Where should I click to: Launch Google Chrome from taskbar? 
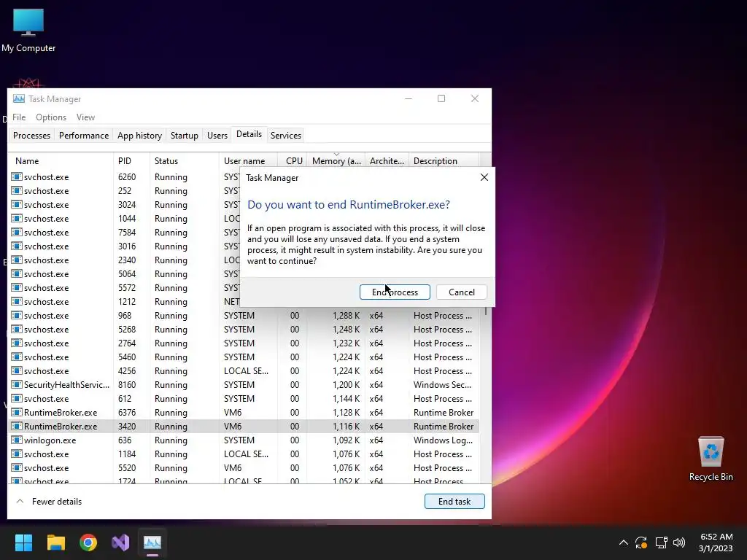click(x=88, y=542)
